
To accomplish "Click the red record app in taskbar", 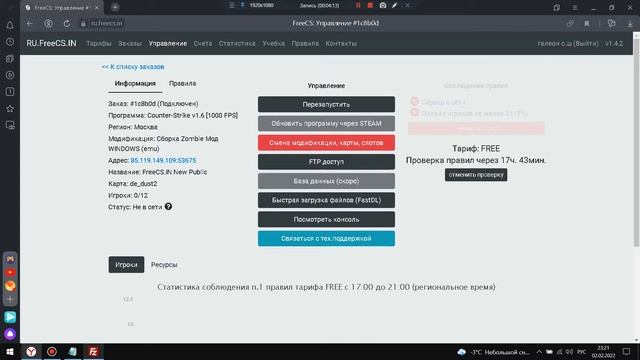I will [52, 351].
